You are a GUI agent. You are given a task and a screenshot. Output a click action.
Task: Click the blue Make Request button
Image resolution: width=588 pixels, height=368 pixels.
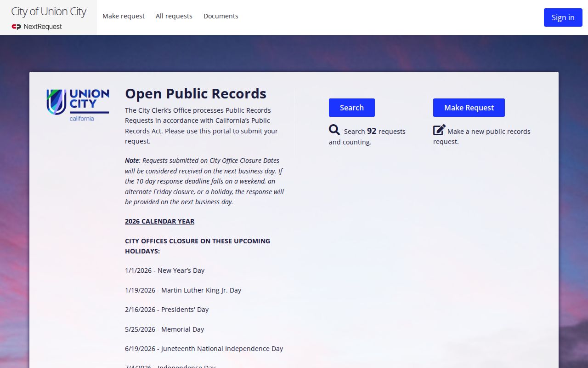tap(469, 108)
